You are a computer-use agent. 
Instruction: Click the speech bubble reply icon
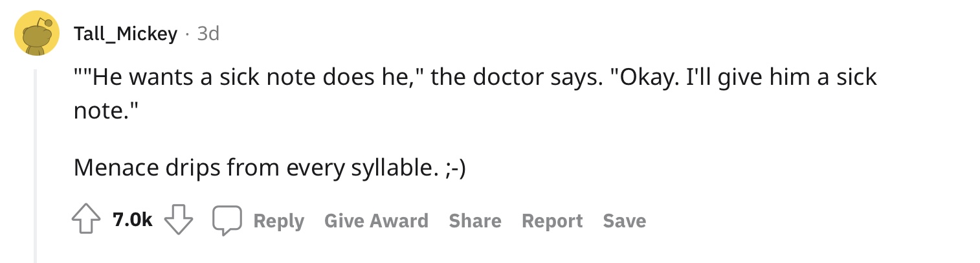pos(227,222)
